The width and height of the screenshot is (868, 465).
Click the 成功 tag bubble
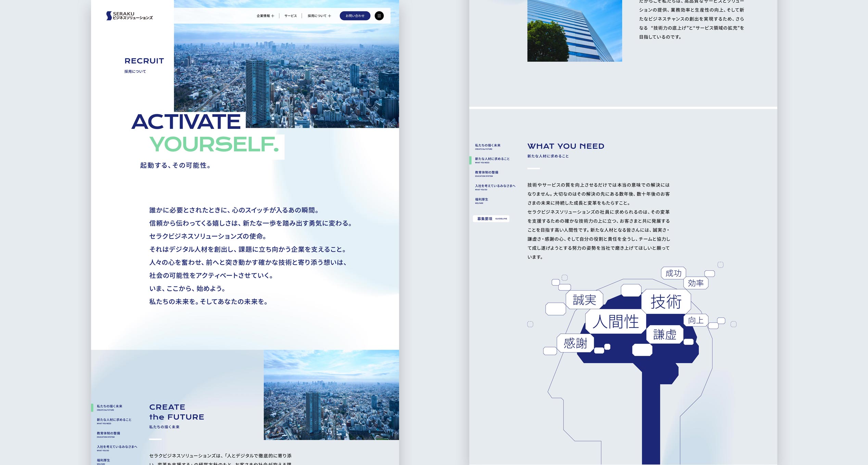coord(673,273)
